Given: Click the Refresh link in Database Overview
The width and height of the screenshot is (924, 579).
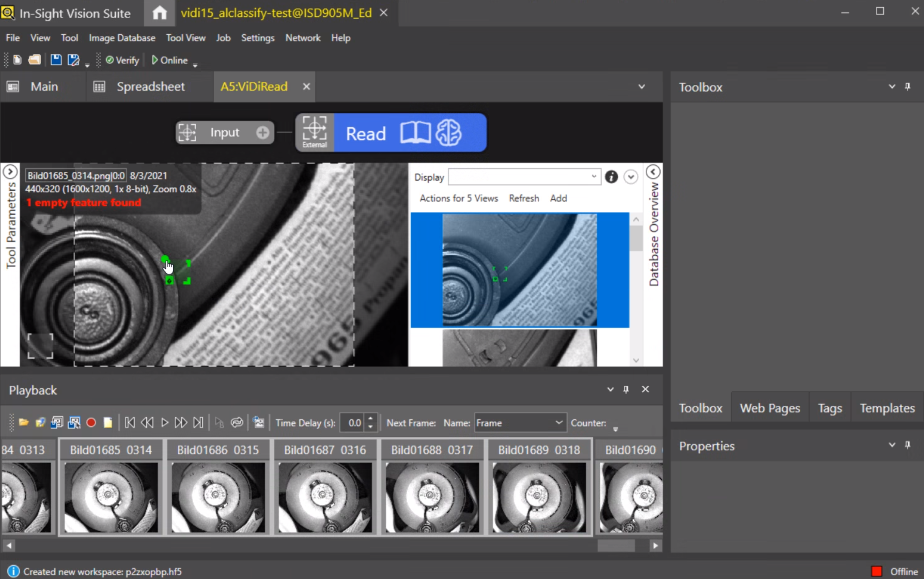Looking at the screenshot, I should [523, 198].
